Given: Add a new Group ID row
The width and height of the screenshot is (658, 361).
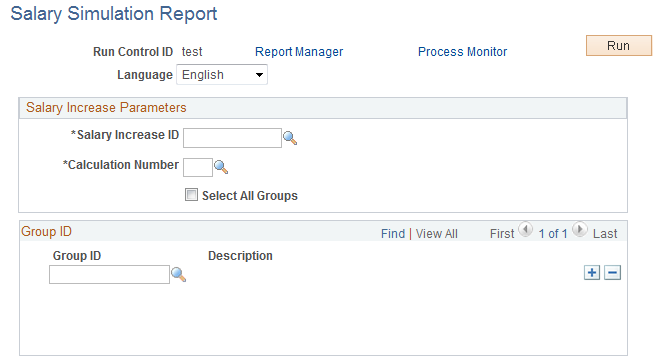Looking at the screenshot, I should [592, 273].
